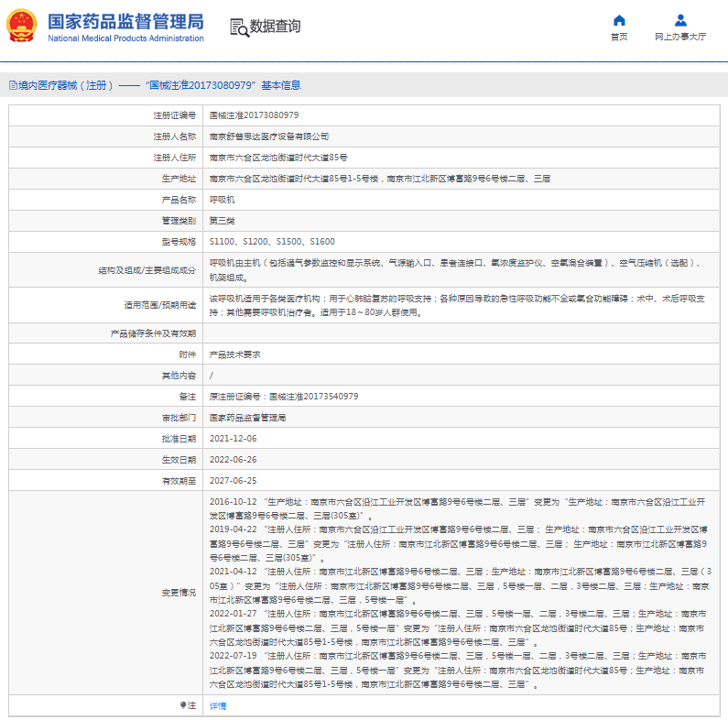The image size is (728, 720).
Task: Click the 注册人名称 row label
Action: [x=175, y=136]
